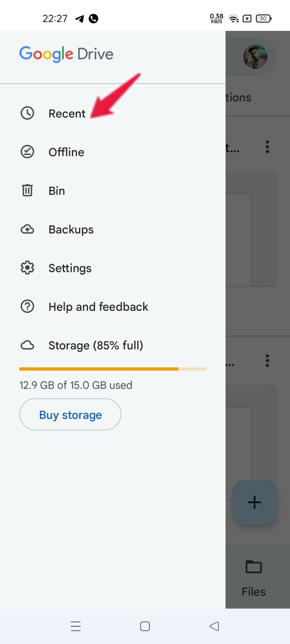Click the Backups cloud upload icon
The width and height of the screenshot is (290, 644).
point(27,229)
